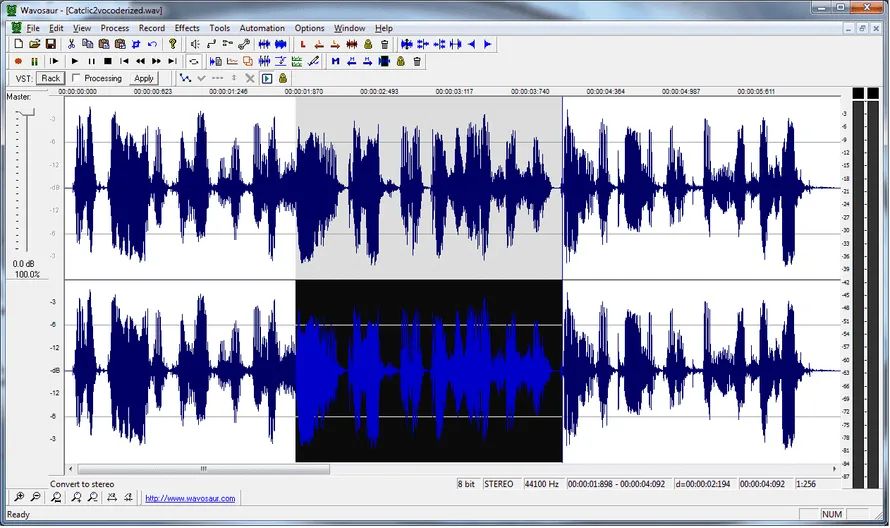Open the Window menu

[349, 28]
